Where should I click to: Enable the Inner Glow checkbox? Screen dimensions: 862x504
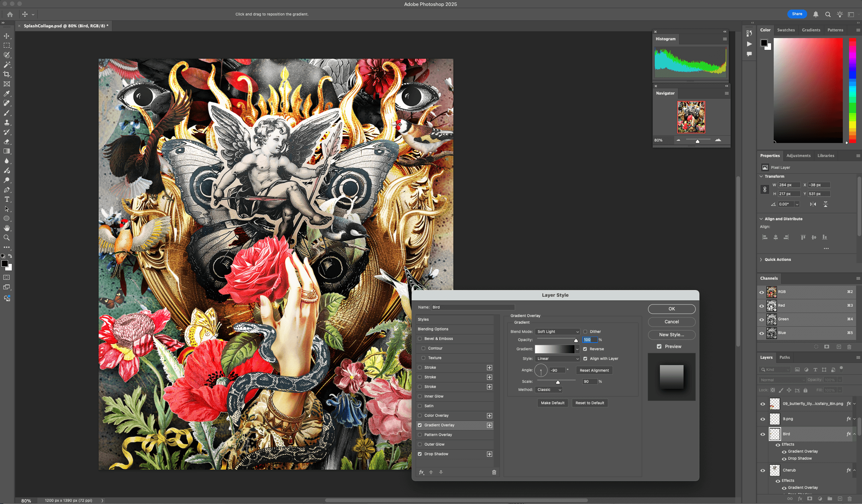pyautogui.click(x=420, y=396)
